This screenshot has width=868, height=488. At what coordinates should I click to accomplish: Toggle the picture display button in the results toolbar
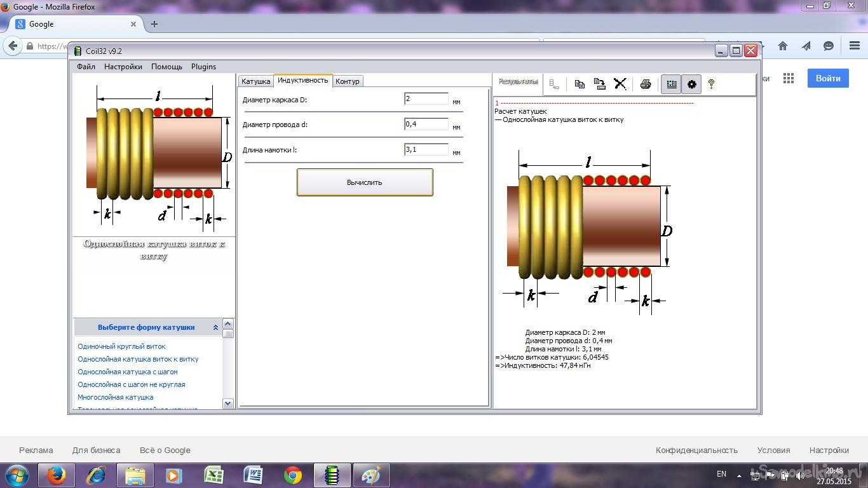(x=671, y=84)
